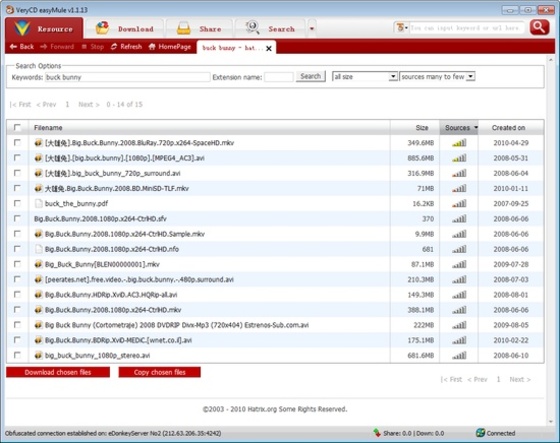560x443 pixels.
Task: Open the sources many to few dropdown
Action: [437, 76]
